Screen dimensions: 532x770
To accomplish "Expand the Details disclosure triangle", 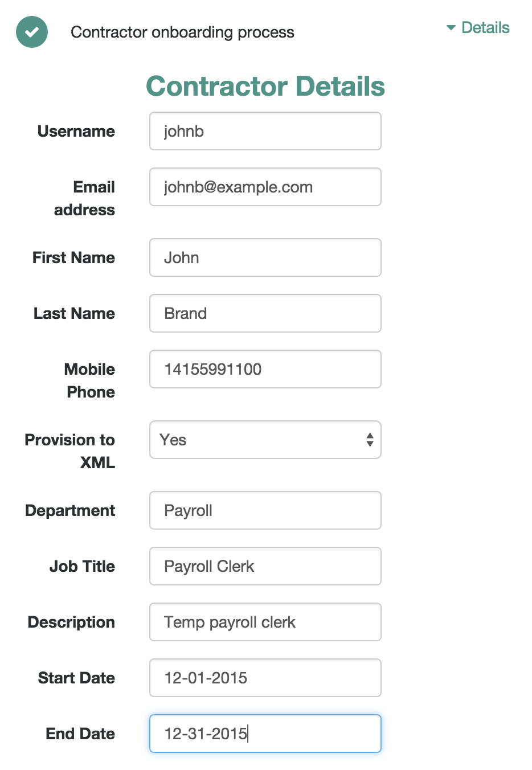I will coord(451,27).
